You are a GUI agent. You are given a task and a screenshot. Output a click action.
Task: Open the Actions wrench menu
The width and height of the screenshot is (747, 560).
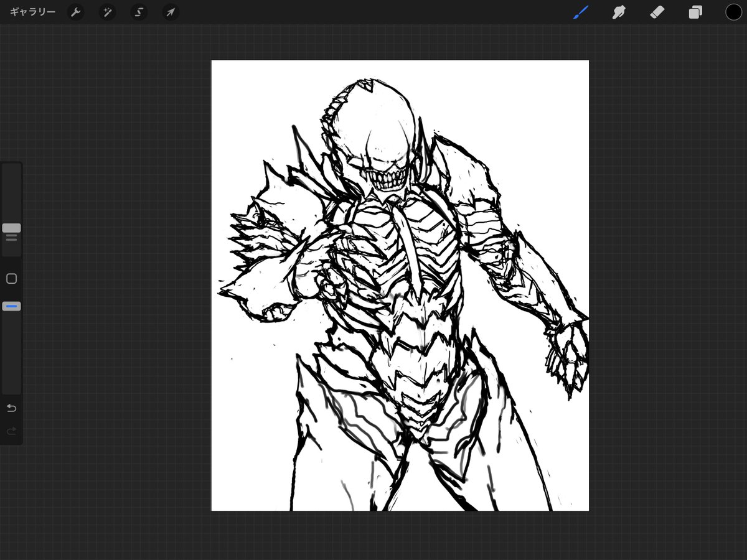click(x=75, y=12)
